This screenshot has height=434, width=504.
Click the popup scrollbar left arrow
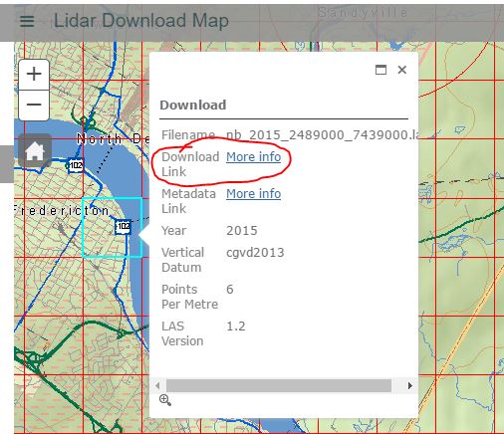coord(157,385)
